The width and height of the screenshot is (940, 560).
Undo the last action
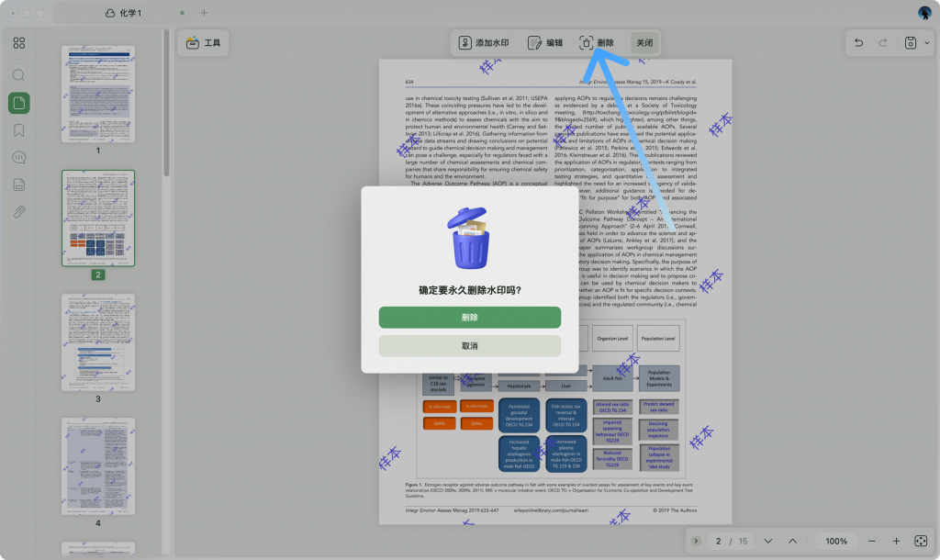click(x=858, y=42)
